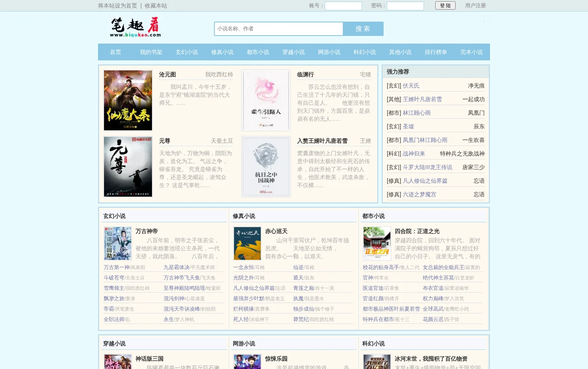The height and width of the screenshot is (369, 588).
Task: Open the 万古神帝 title link
Action: coord(147,231)
